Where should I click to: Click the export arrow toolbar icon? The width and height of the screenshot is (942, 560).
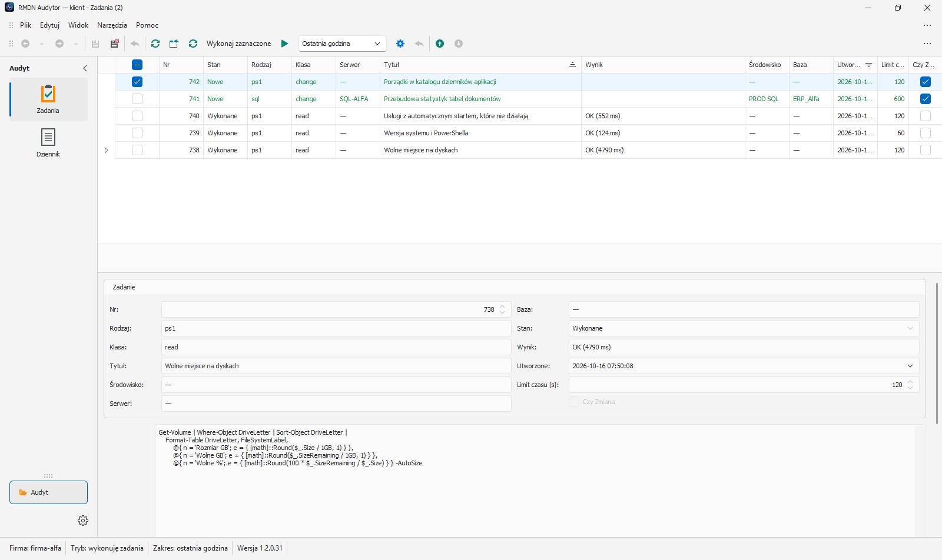click(x=174, y=44)
